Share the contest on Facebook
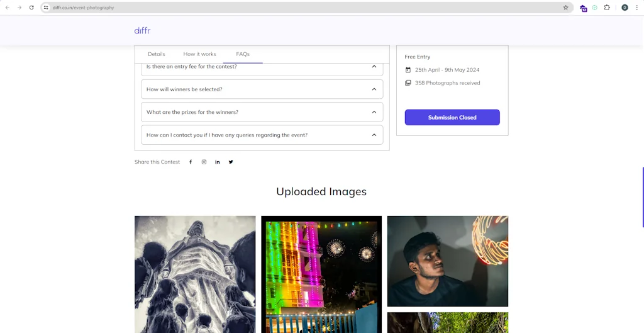Screen dimensions: 644x333 pos(191,162)
